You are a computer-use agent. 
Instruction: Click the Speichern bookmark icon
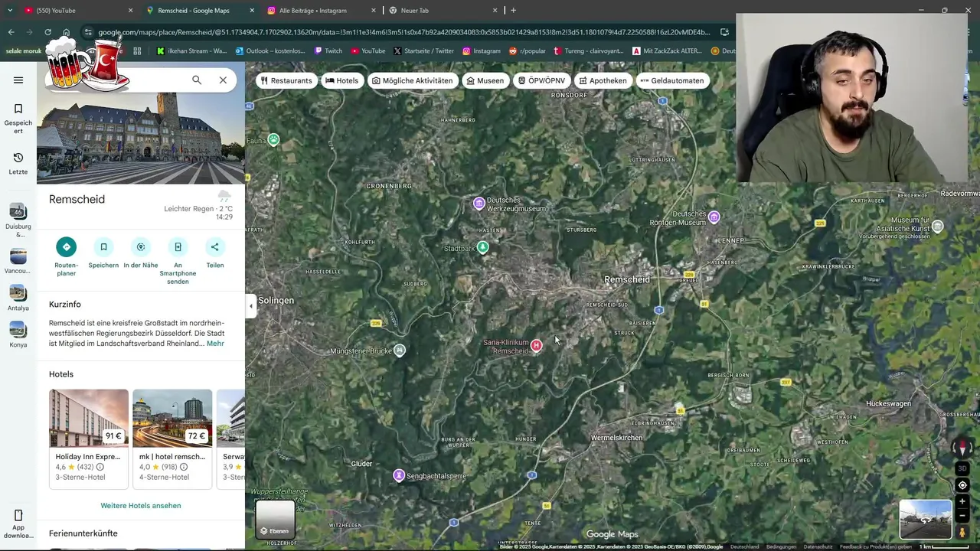(103, 246)
